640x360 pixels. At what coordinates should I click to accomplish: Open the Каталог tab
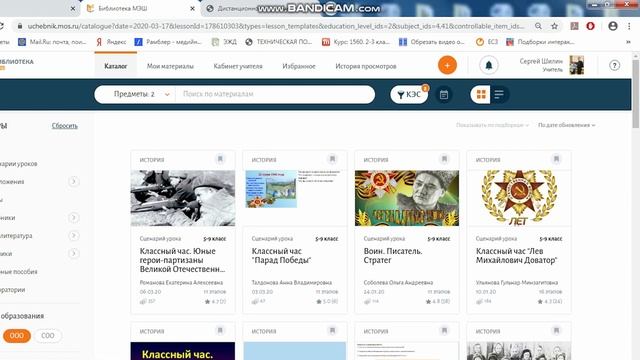tap(116, 66)
